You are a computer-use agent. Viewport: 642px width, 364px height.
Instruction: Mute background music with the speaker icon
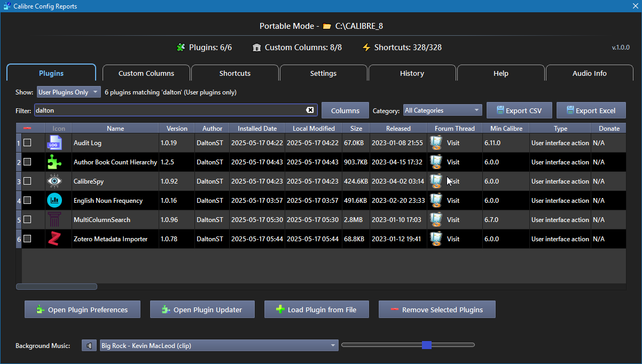[x=89, y=345]
